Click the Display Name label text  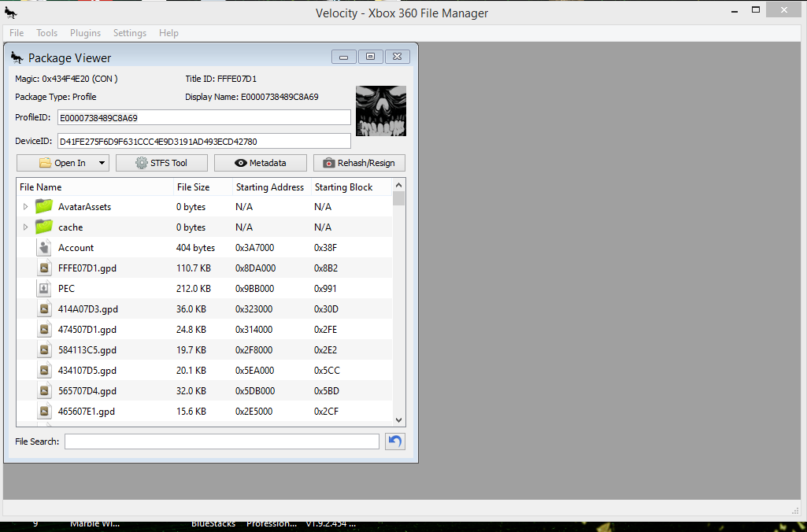click(252, 97)
